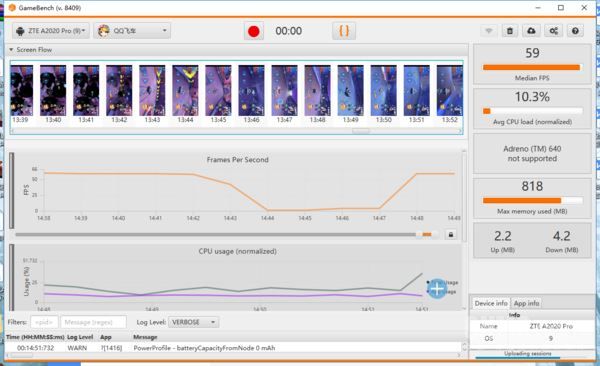600x366 pixels.
Task: Click the Adreno 640 not supported panel
Action: click(x=532, y=154)
